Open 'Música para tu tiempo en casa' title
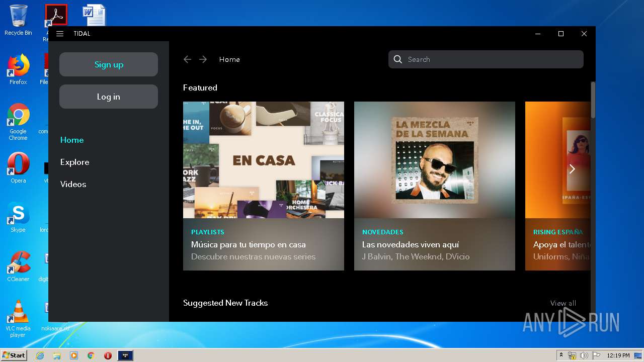The width and height of the screenshot is (644, 362). pyautogui.click(x=249, y=245)
